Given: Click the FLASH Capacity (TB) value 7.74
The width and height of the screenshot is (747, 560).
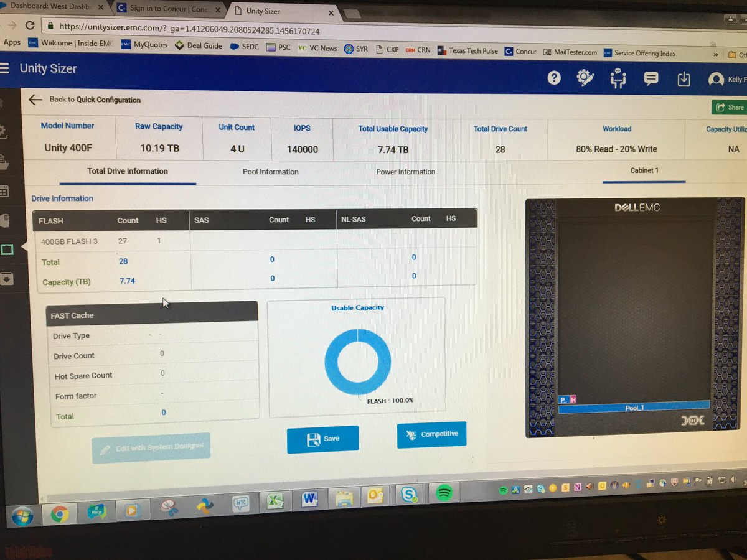Looking at the screenshot, I should [127, 281].
